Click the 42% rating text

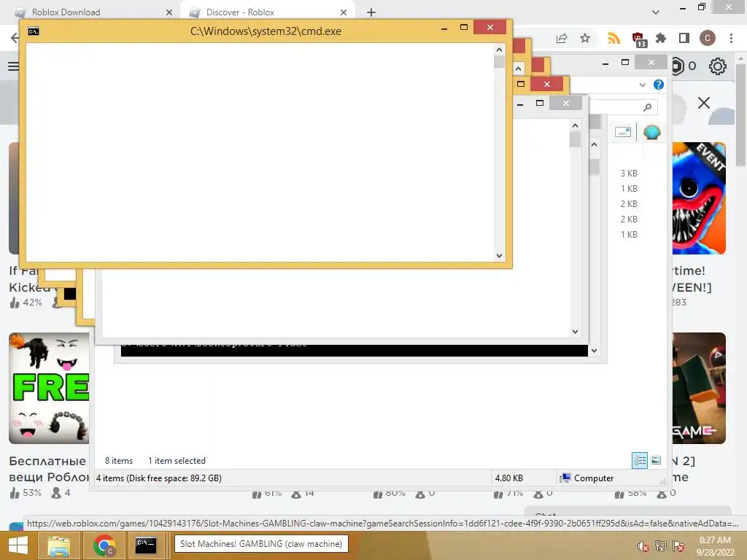click(32, 303)
